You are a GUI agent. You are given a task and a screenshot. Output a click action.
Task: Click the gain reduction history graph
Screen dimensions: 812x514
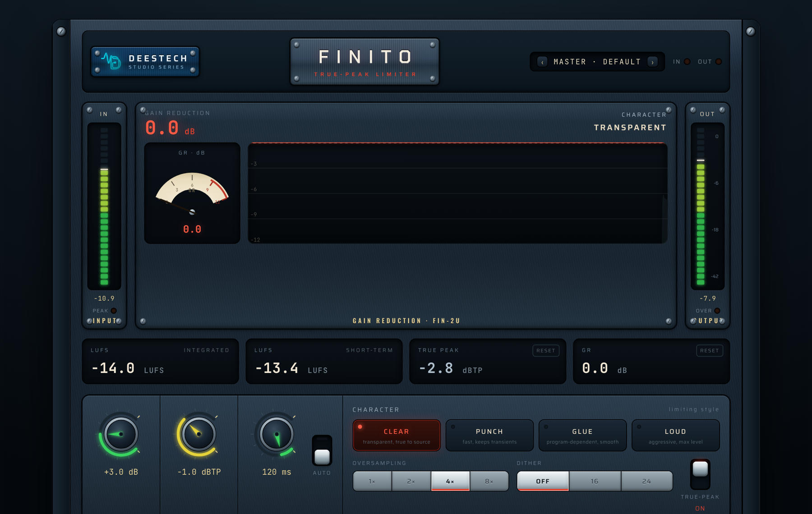[x=457, y=193]
